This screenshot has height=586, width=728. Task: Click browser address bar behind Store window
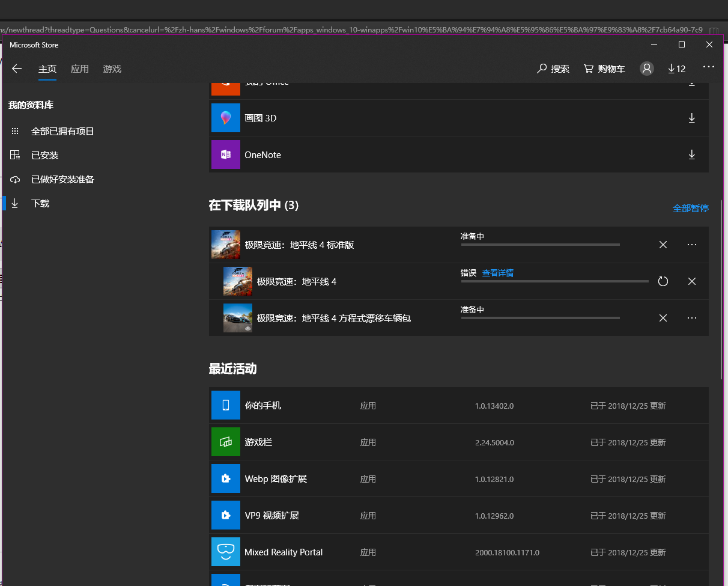(x=351, y=29)
